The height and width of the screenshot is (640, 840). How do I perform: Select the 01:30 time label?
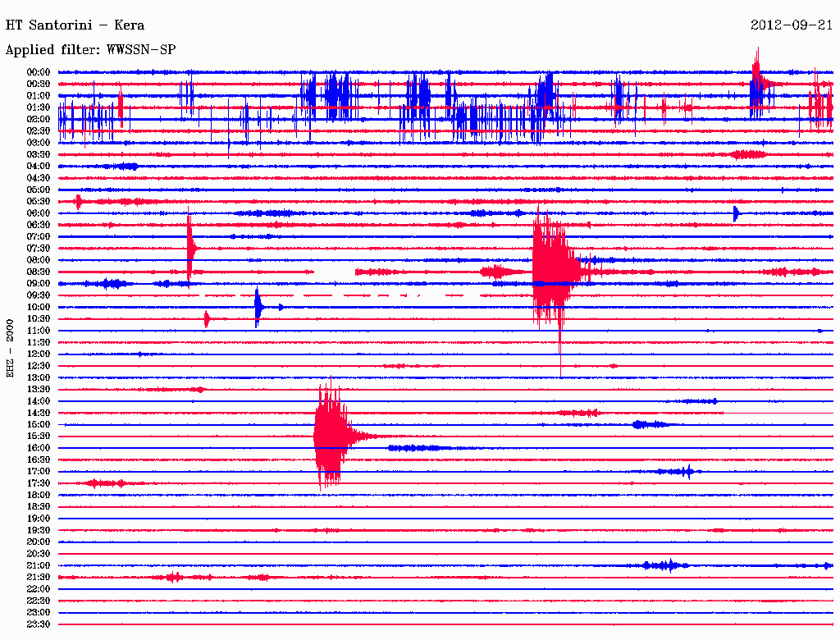pos(39,107)
